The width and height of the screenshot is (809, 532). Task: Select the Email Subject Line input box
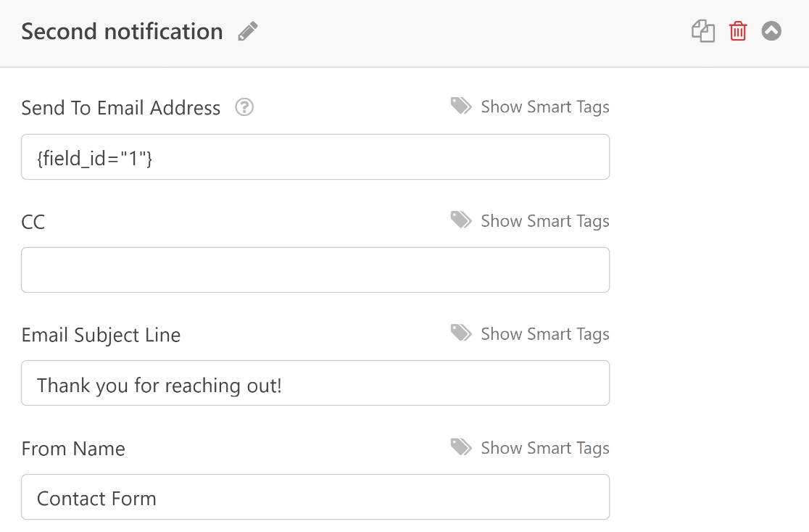pos(315,383)
